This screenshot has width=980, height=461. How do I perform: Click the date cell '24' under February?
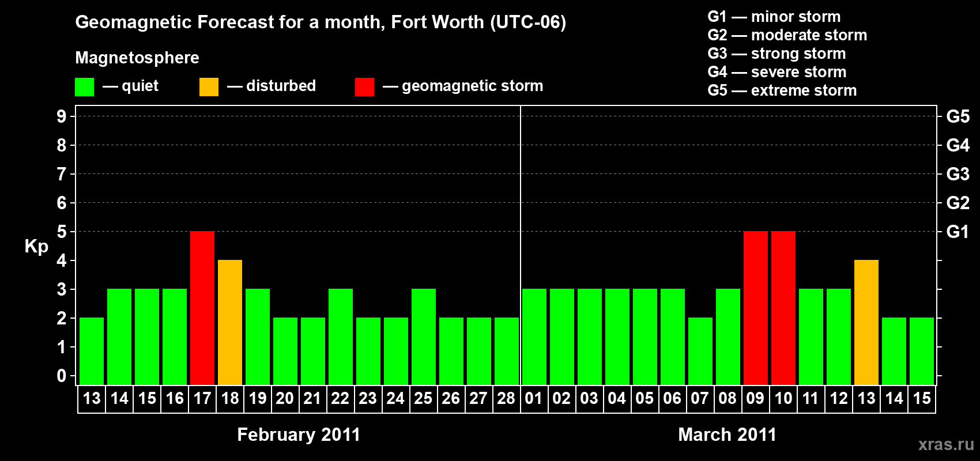[x=396, y=399]
